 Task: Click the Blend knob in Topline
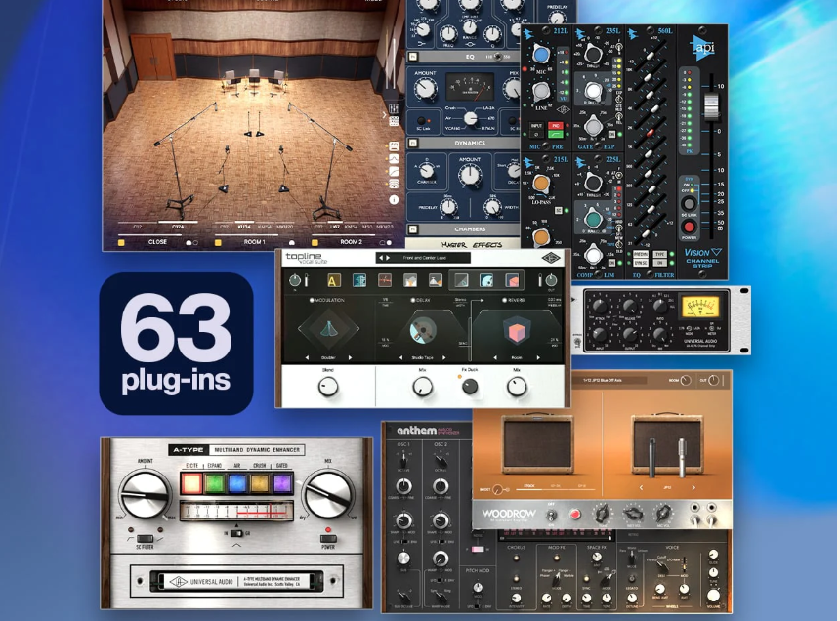click(328, 386)
